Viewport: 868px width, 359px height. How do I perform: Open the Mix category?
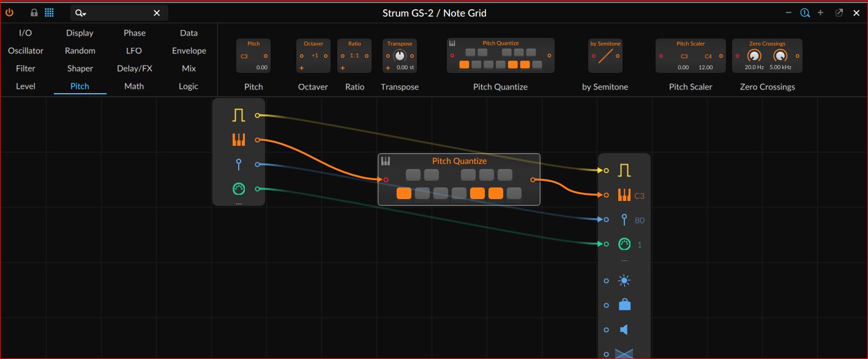click(189, 69)
